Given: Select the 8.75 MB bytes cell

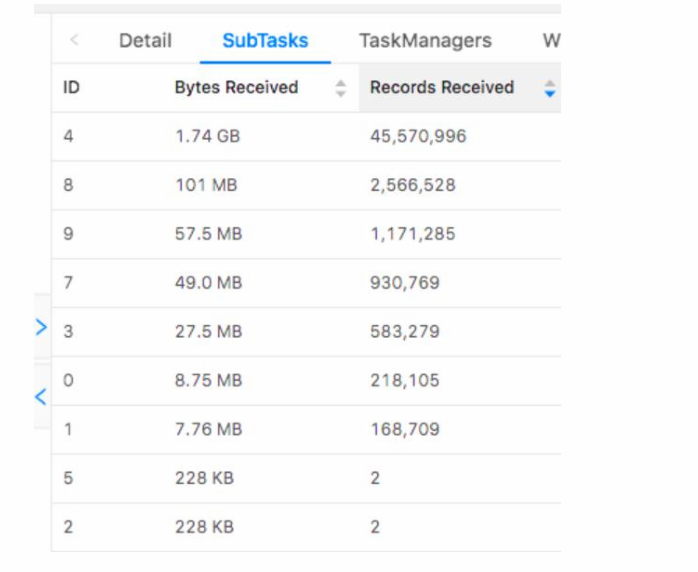Looking at the screenshot, I should (208, 381).
